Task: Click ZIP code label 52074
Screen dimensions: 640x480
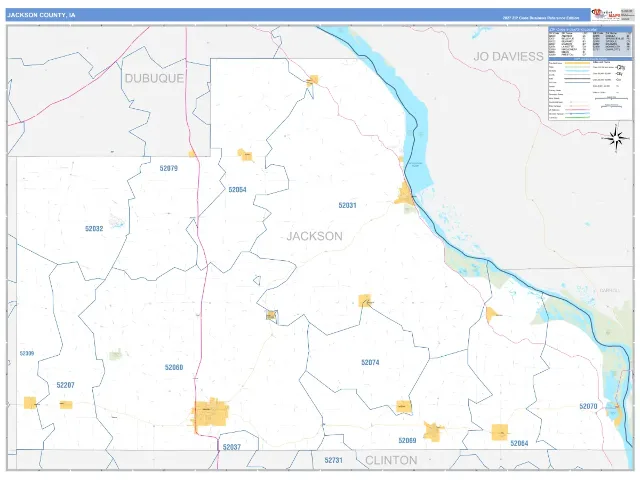Action: tap(370, 362)
